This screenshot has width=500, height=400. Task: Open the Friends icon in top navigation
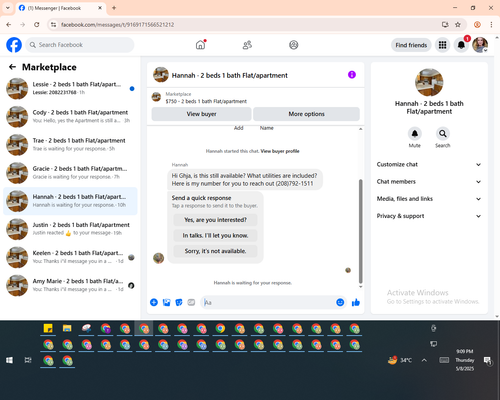point(247,45)
